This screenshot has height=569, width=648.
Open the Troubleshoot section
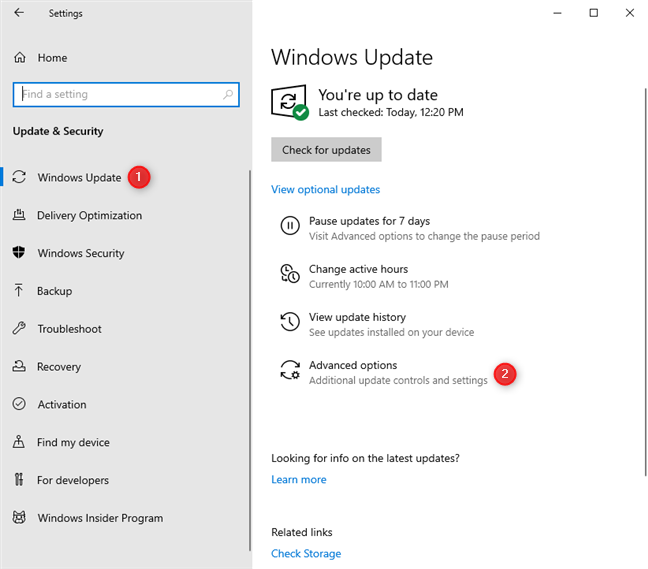pyautogui.click(x=69, y=329)
